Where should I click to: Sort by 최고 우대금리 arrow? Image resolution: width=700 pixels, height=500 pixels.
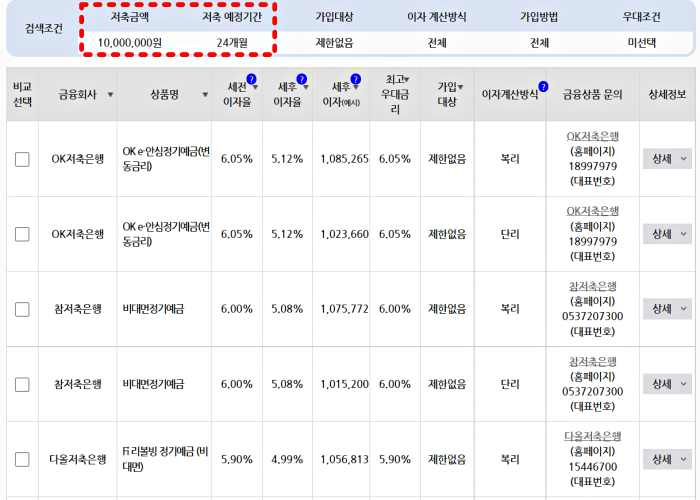point(407,80)
